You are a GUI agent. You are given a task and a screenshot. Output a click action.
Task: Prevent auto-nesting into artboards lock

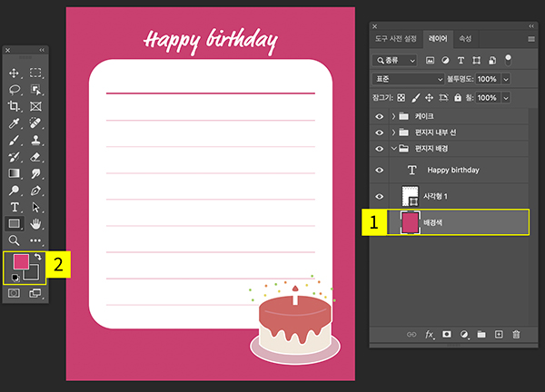pos(443,98)
